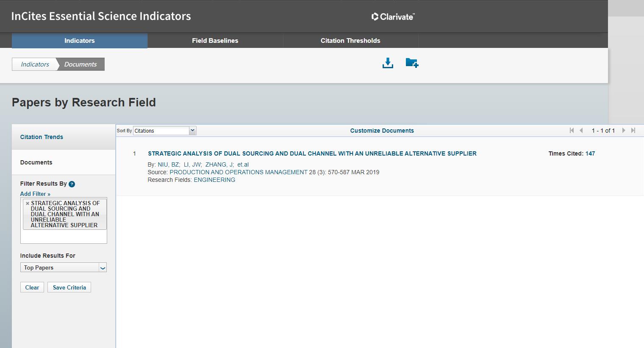Go to first page of results
The image size is (644, 348).
pos(572,131)
